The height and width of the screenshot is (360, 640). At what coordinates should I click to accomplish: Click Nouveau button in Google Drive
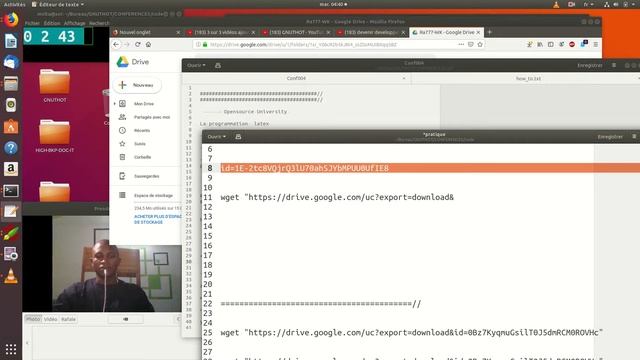(x=137, y=85)
